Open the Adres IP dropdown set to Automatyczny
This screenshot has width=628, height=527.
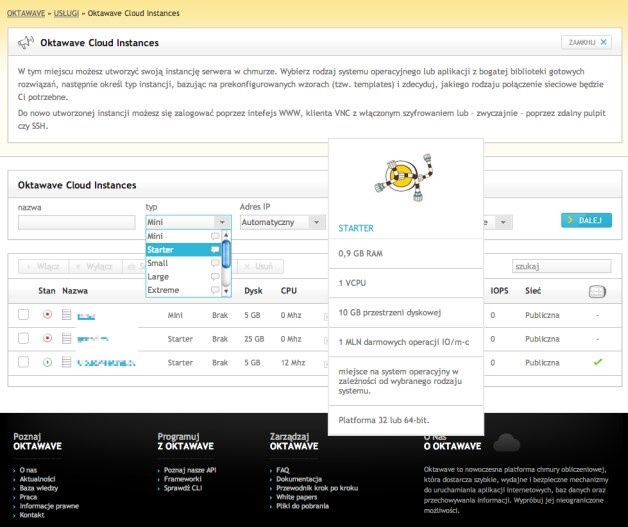pos(282,222)
